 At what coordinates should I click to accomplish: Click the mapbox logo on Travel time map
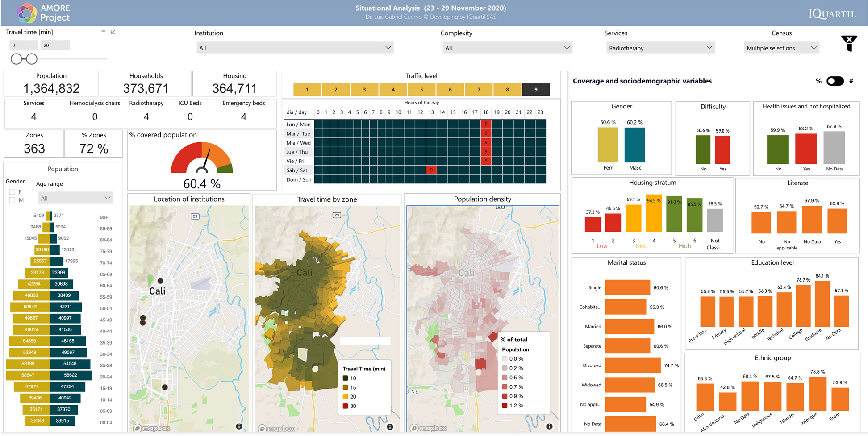277,429
